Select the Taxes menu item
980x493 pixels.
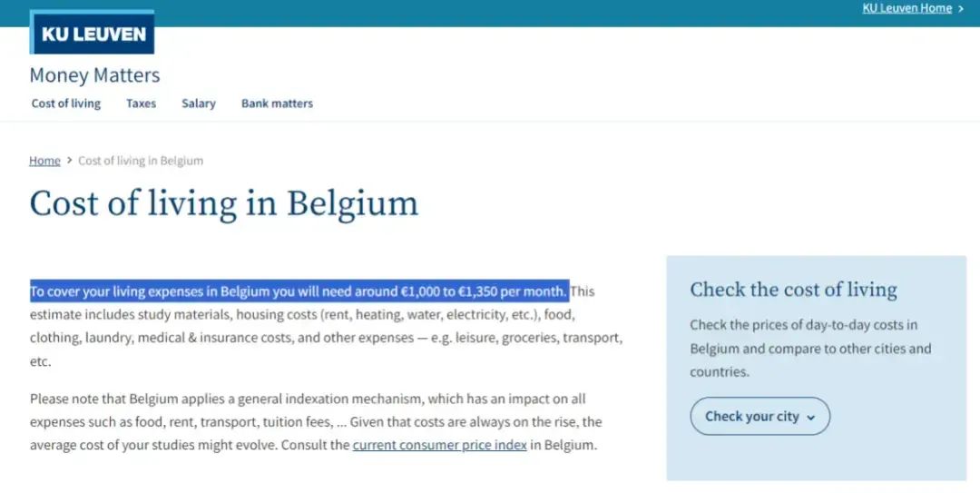[x=141, y=104]
